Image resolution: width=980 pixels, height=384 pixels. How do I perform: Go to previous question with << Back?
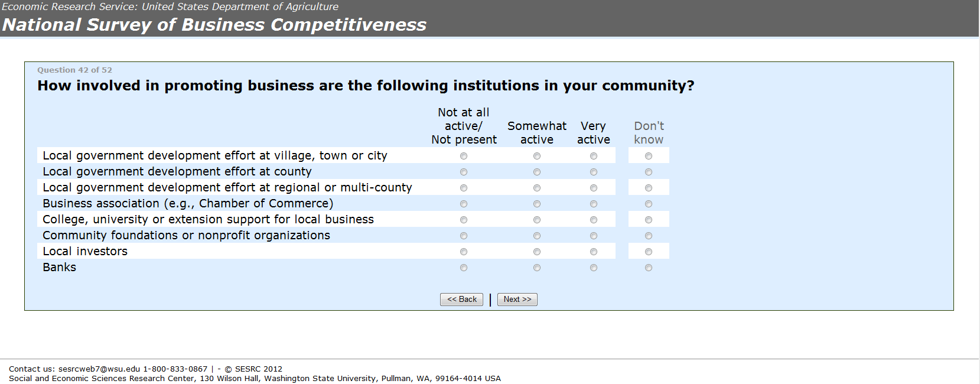click(x=461, y=300)
